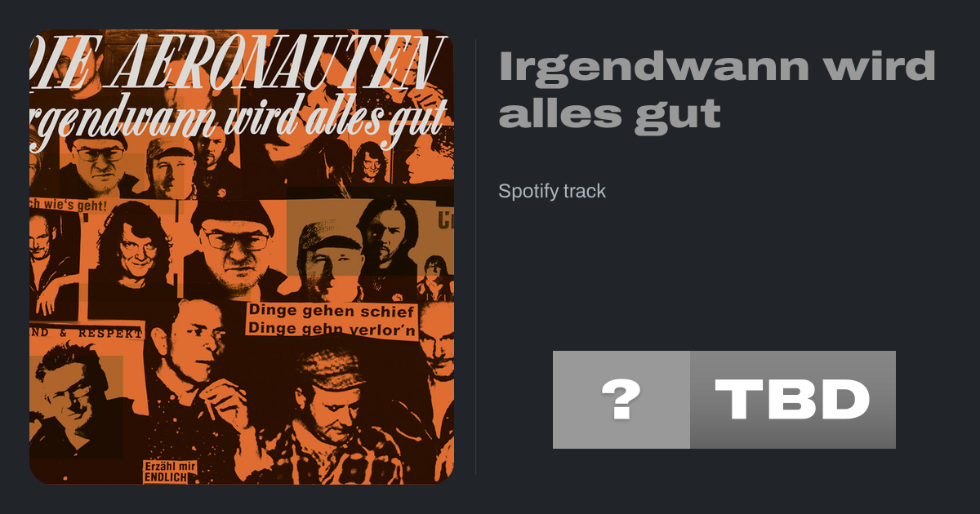Select the 'Dinge gehen schief' caption strip
Screen dimensions: 980x514
[x=332, y=312]
